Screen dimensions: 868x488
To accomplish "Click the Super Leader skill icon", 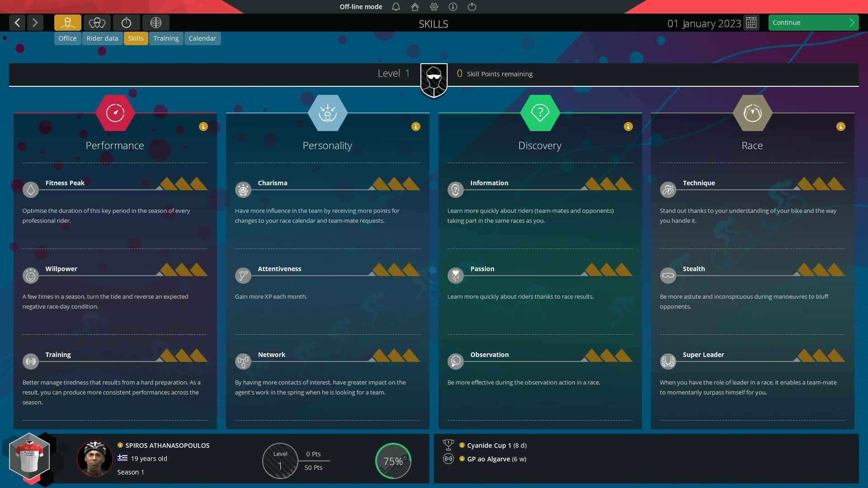I will tap(668, 361).
